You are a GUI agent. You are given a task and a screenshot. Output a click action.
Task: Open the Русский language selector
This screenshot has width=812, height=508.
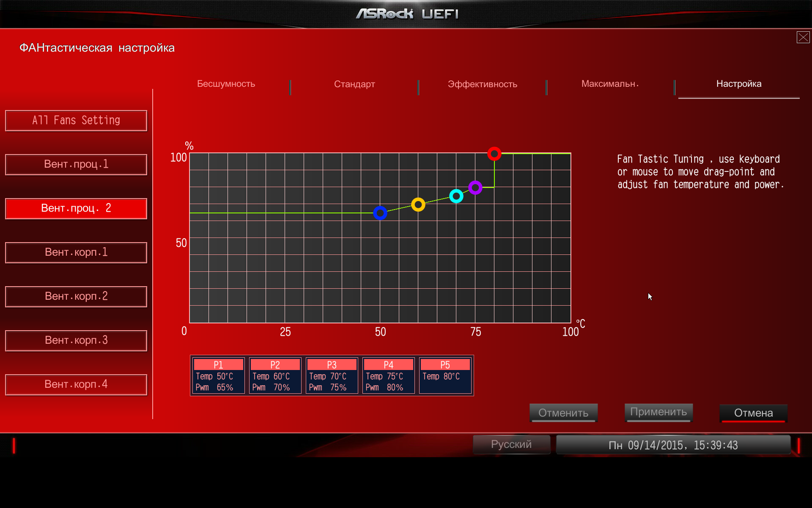tap(511, 444)
